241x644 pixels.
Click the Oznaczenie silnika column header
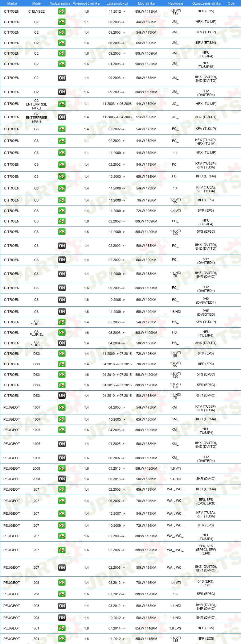(206, 3)
